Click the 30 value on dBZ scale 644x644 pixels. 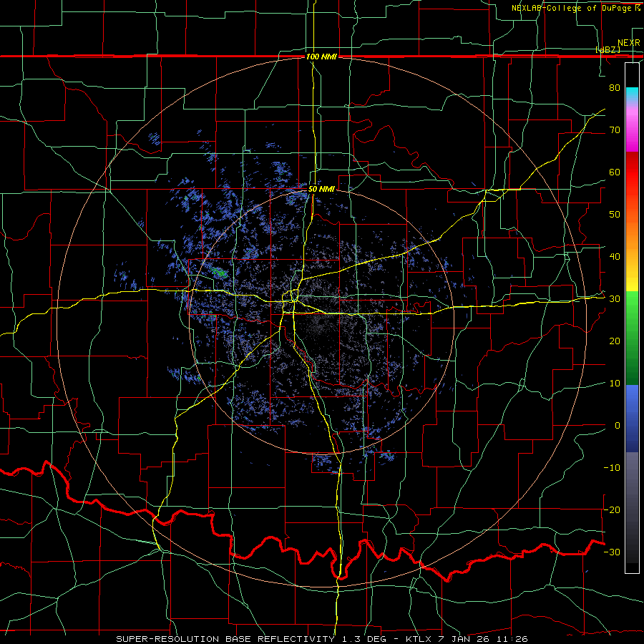click(615, 298)
